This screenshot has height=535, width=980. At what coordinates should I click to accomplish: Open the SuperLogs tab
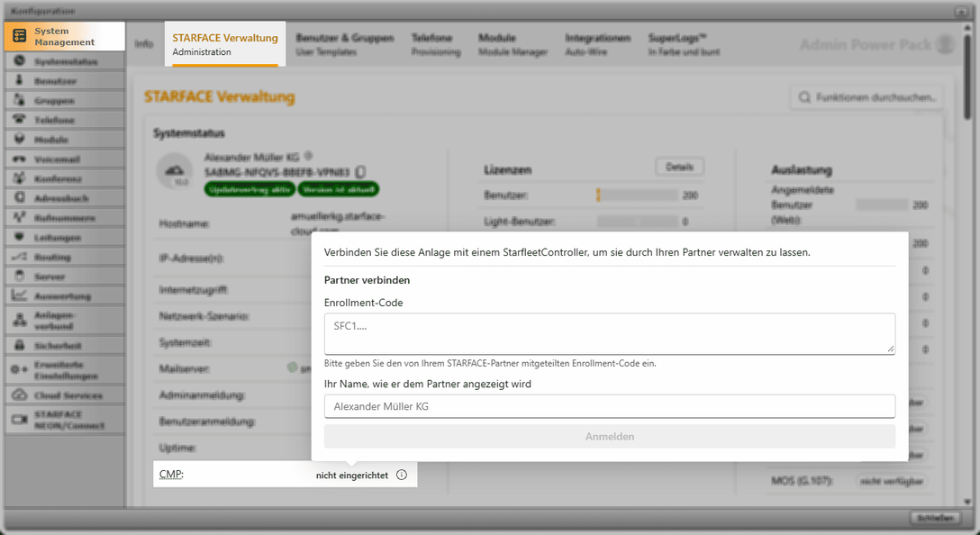(x=684, y=44)
